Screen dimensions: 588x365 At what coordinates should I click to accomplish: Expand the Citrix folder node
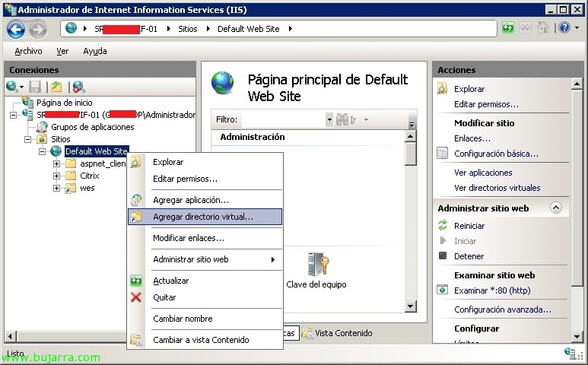click(x=56, y=176)
